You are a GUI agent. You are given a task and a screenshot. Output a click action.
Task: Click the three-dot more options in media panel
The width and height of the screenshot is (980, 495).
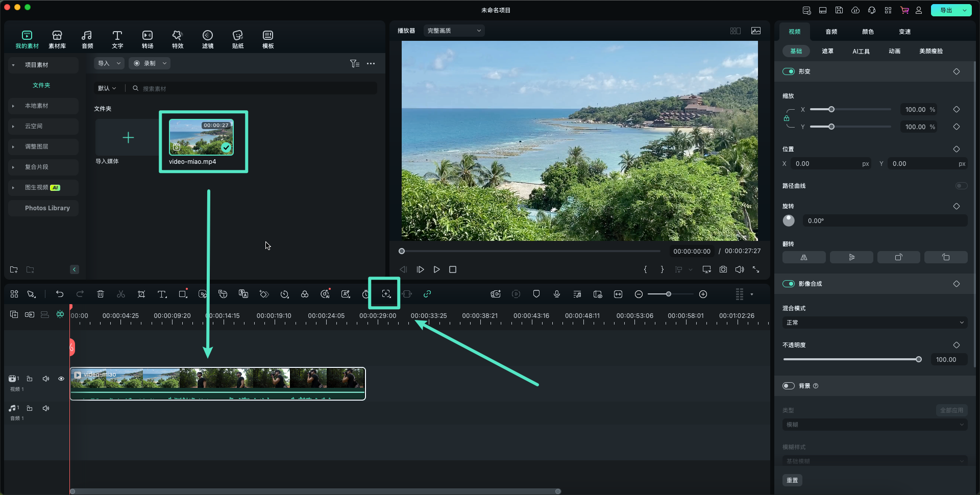[x=371, y=63]
